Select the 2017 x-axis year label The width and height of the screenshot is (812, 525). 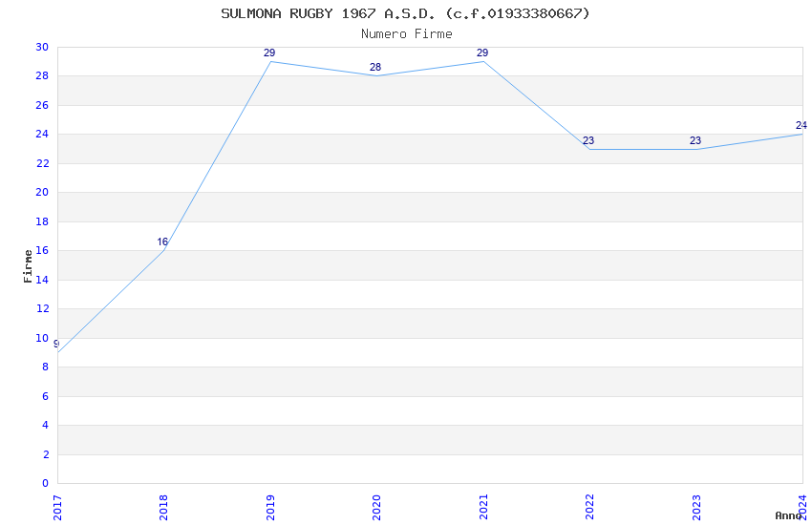[x=57, y=508]
